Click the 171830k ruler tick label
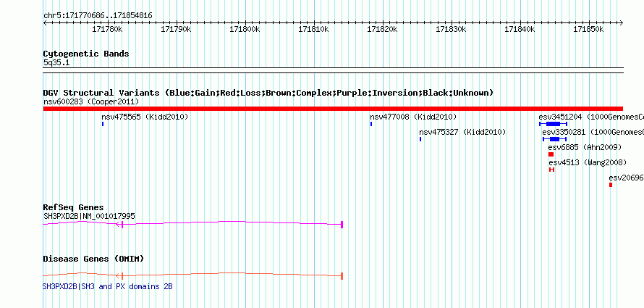This screenshot has height=308, width=644. pos(451,30)
